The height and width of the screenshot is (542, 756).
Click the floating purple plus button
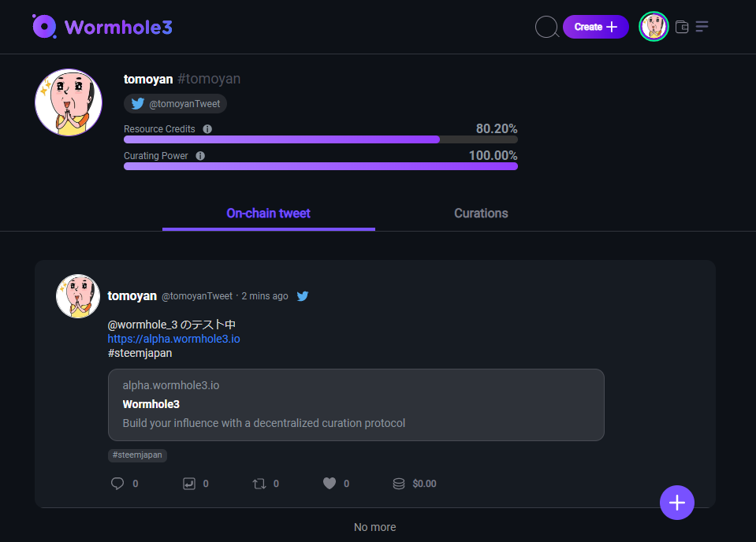click(676, 503)
